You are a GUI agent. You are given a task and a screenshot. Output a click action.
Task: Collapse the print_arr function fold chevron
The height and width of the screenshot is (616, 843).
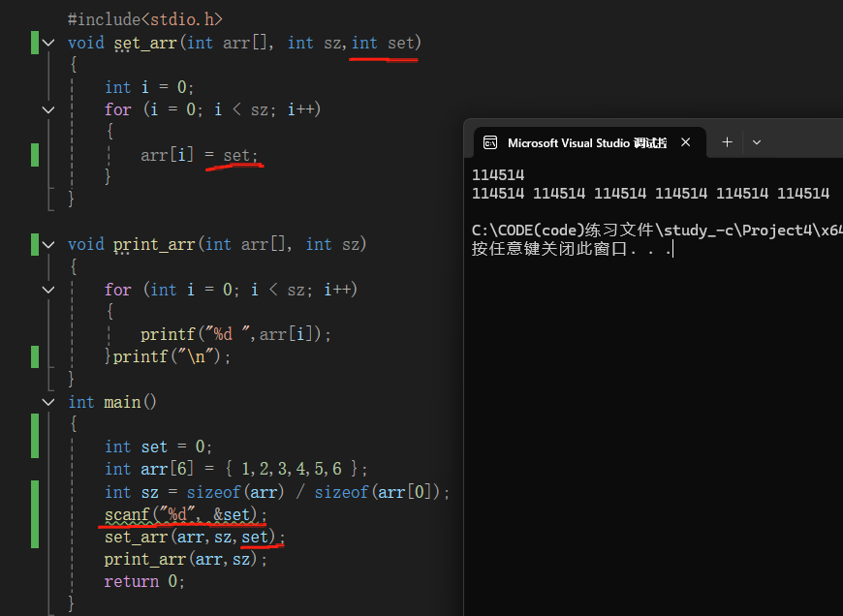click(48, 245)
